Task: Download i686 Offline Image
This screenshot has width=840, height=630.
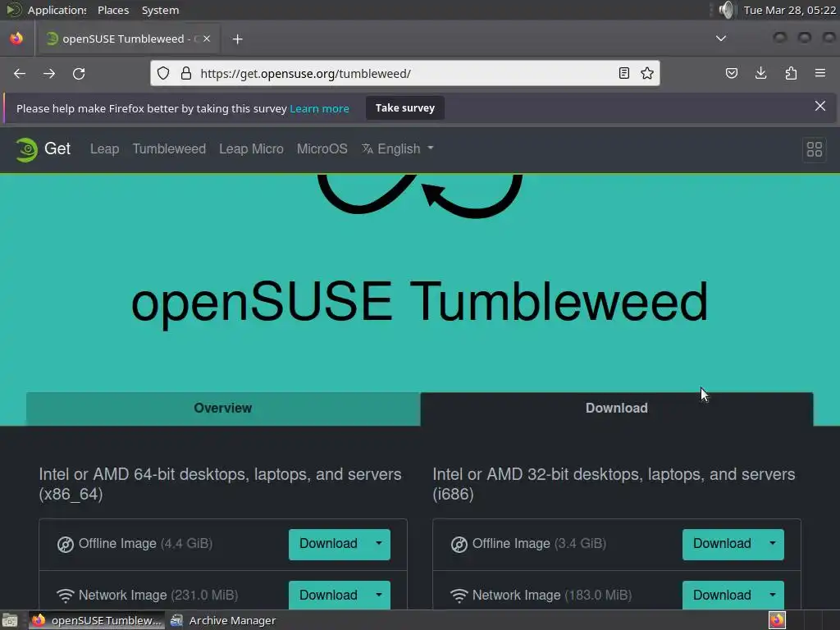Action: pyautogui.click(x=722, y=545)
